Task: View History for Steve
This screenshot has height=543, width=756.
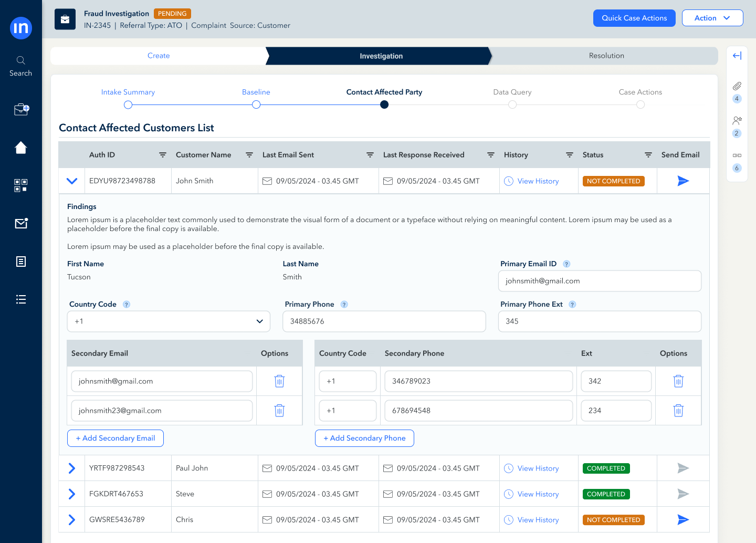Action: (x=538, y=494)
